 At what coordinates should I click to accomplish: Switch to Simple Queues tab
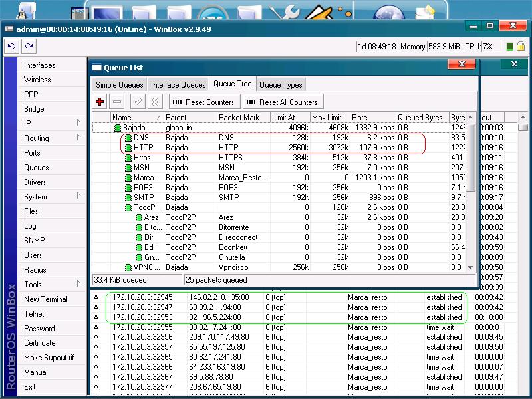click(x=120, y=85)
